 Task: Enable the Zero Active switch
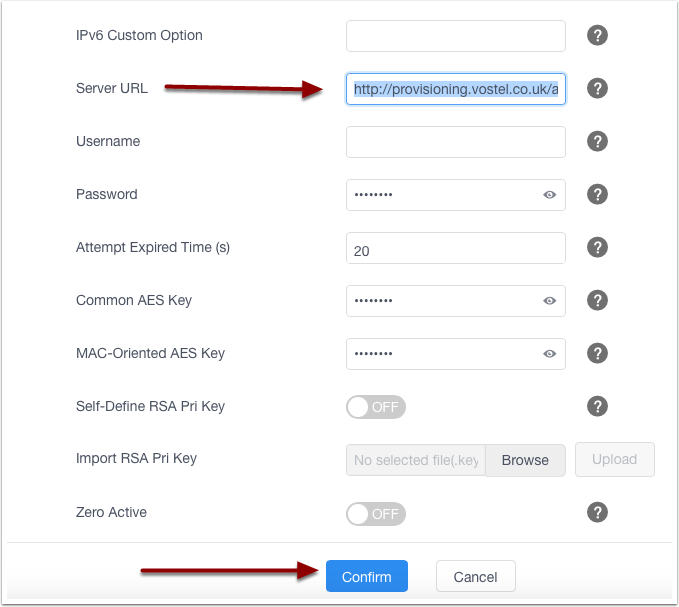[376, 514]
